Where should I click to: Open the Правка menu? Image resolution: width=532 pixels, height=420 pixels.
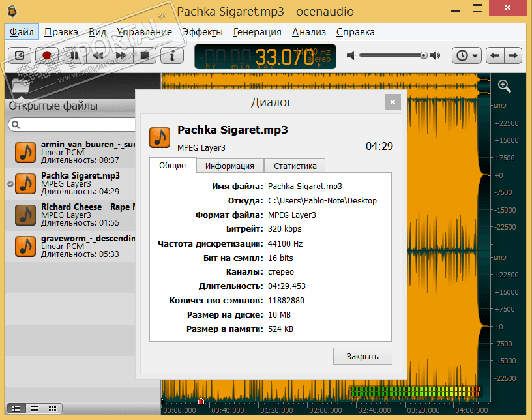click(61, 32)
